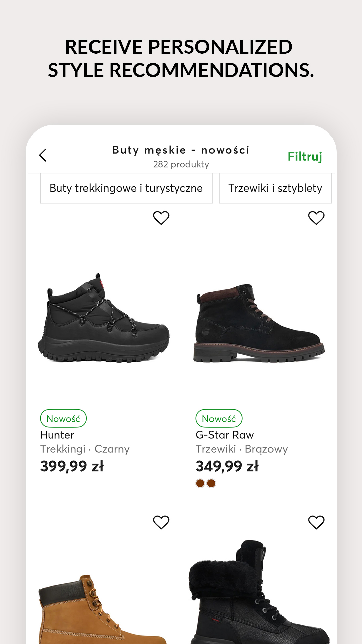This screenshot has height=644, width=362.
Task: Tap the back arrow icon
Action: [x=43, y=155]
